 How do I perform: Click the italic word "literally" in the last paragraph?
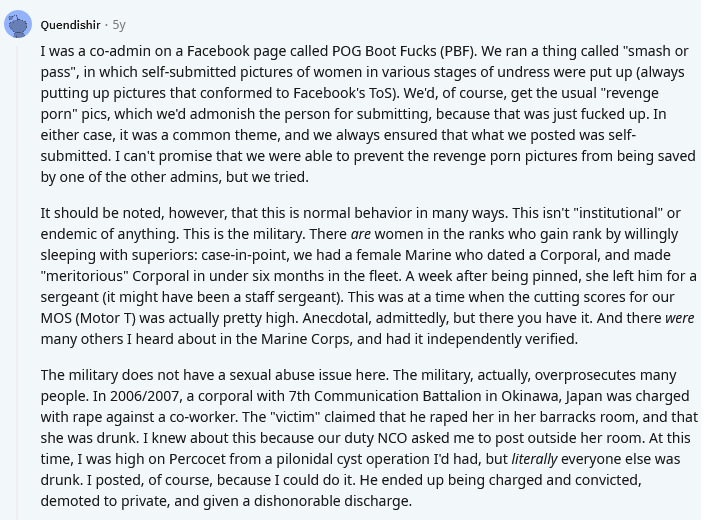click(534, 459)
